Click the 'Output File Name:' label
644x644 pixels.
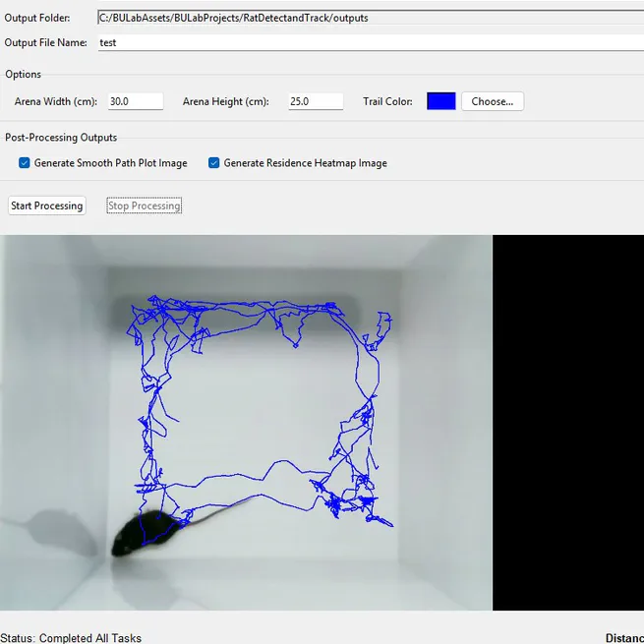[x=45, y=42]
